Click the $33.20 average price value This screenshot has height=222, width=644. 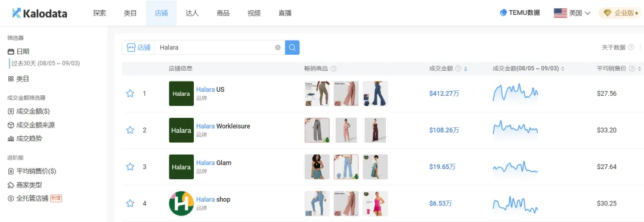[x=606, y=130]
